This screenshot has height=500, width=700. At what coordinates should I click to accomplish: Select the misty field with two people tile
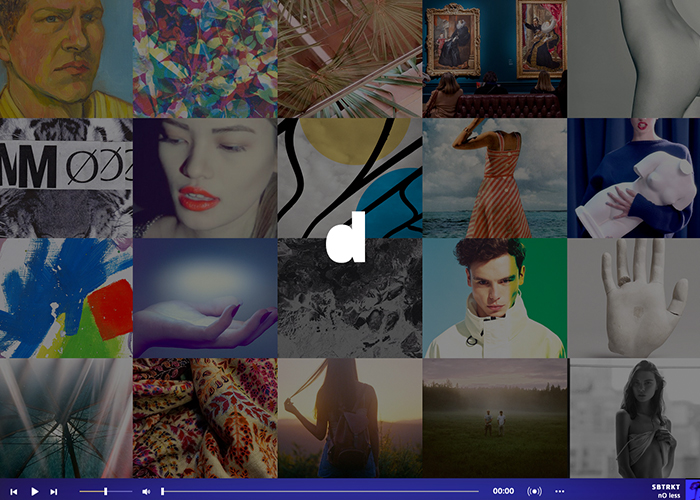[x=495, y=418]
